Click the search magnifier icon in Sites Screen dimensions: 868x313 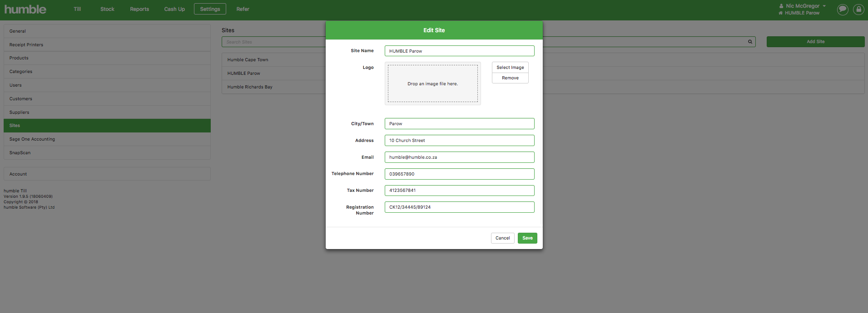tap(750, 42)
